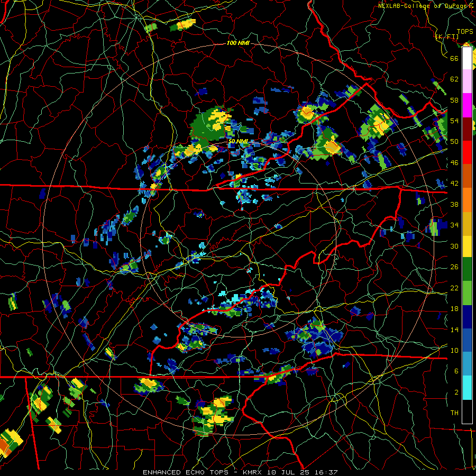
Task: Click the light green legend color swatch
Action: point(467,293)
